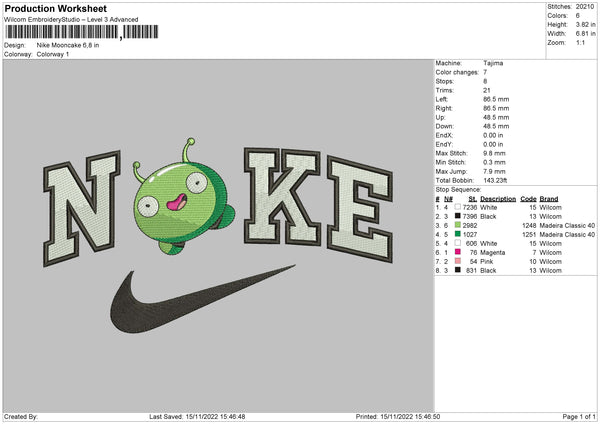This screenshot has height=424, width=600.
Task: Select the Height value 3.82 in
Action: 585,24
